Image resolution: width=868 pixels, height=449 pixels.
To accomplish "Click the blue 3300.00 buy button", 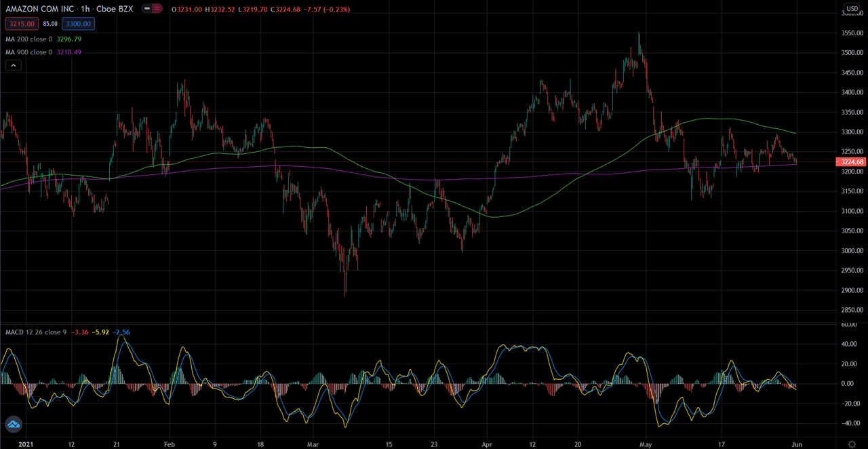I will pyautogui.click(x=78, y=24).
